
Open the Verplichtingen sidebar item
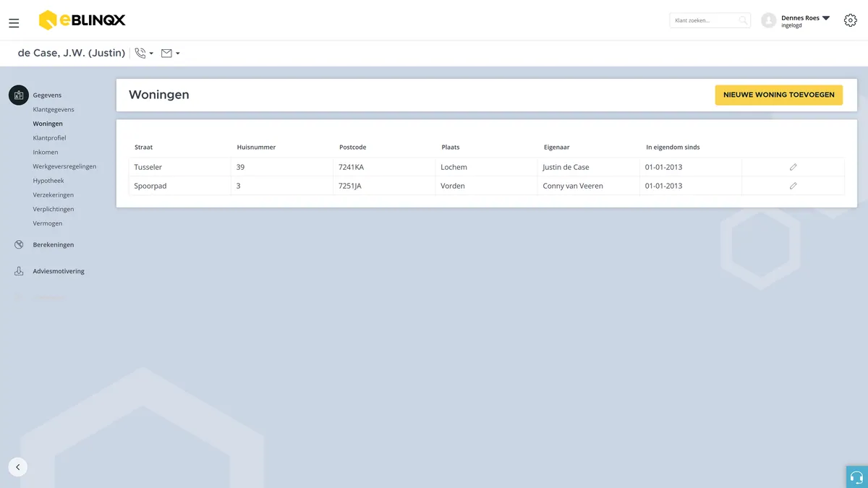point(54,209)
